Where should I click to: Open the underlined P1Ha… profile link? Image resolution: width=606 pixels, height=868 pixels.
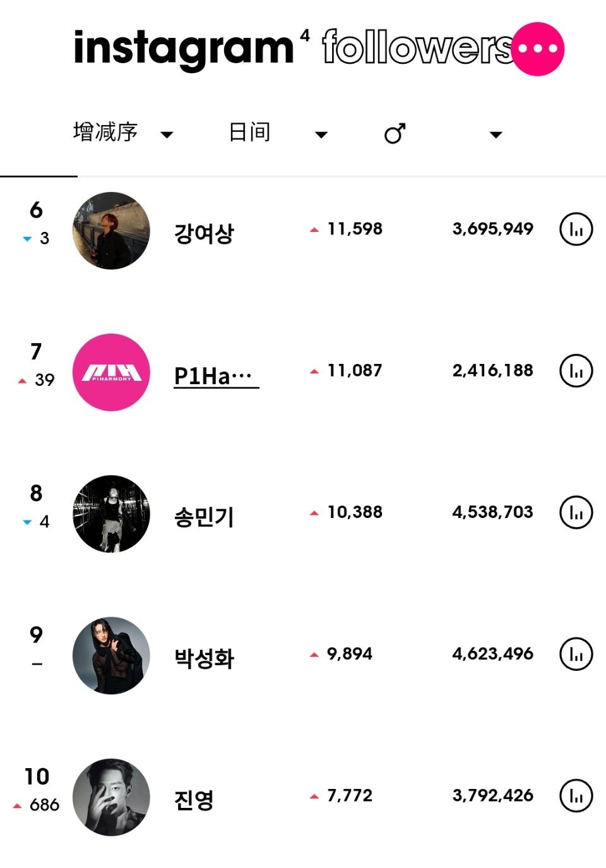coord(216,376)
